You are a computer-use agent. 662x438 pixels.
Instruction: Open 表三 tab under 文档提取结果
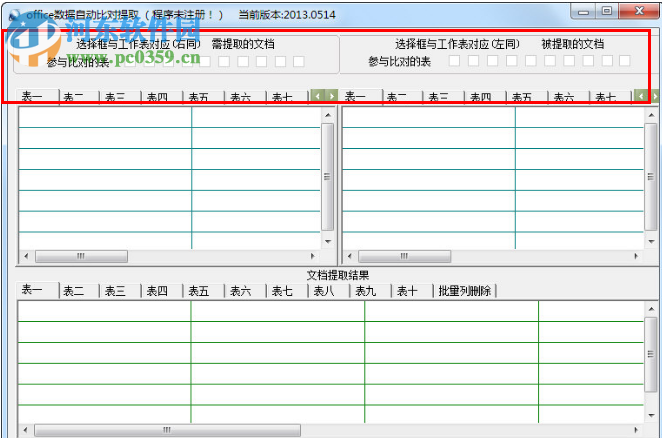click(120, 291)
